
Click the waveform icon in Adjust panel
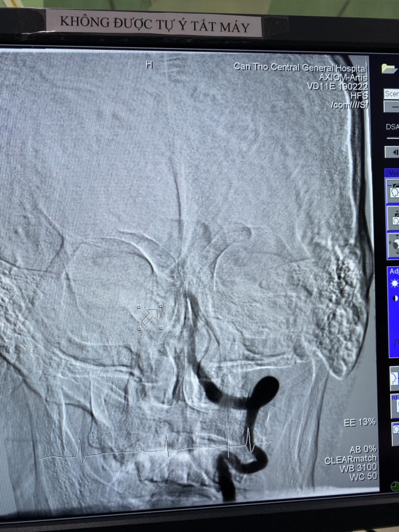click(395, 341)
